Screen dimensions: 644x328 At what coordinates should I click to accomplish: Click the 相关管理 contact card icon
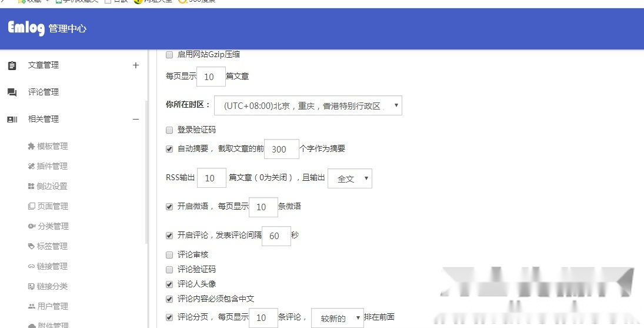pyautogui.click(x=12, y=120)
